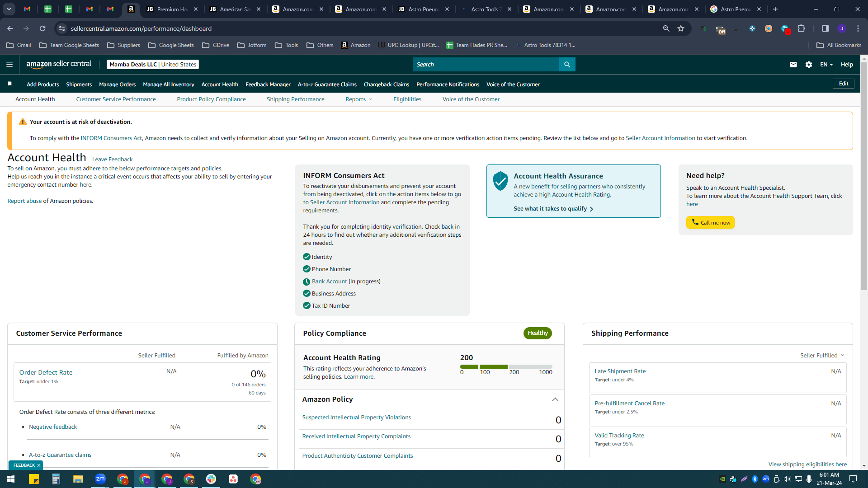Click the Leave Feedback link

112,160
